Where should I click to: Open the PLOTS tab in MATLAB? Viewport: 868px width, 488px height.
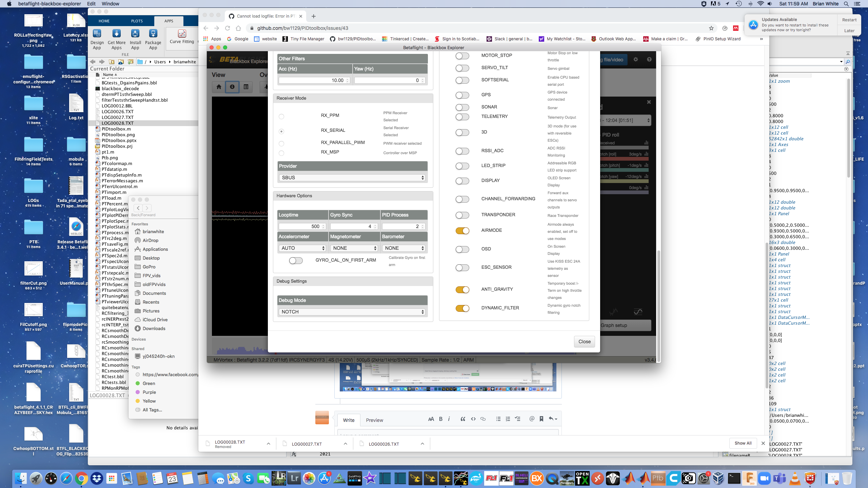[x=137, y=21]
